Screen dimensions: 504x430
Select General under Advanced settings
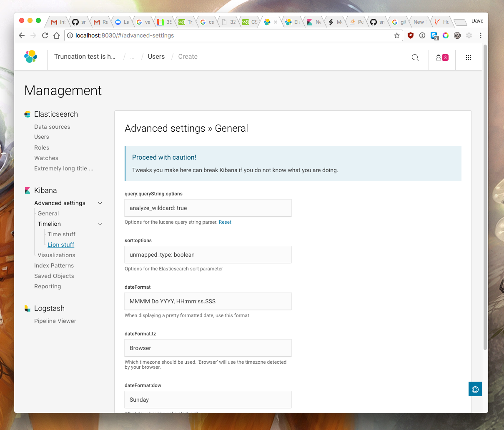[x=48, y=213]
